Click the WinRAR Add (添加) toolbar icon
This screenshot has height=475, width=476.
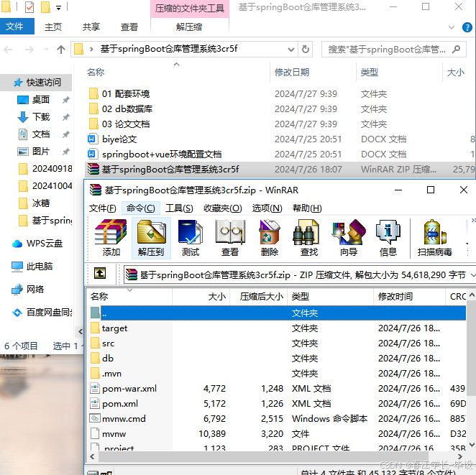(111, 238)
